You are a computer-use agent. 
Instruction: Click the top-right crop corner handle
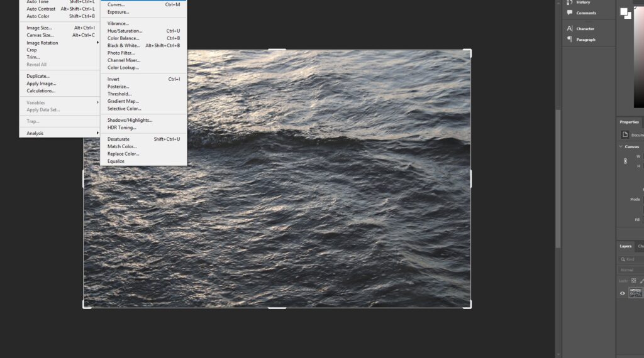(468, 52)
